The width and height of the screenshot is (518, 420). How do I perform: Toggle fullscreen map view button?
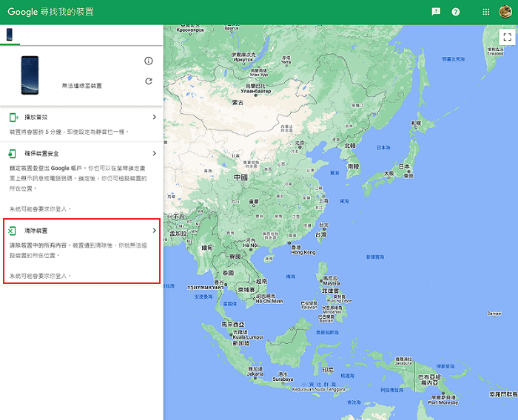(507, 37)
